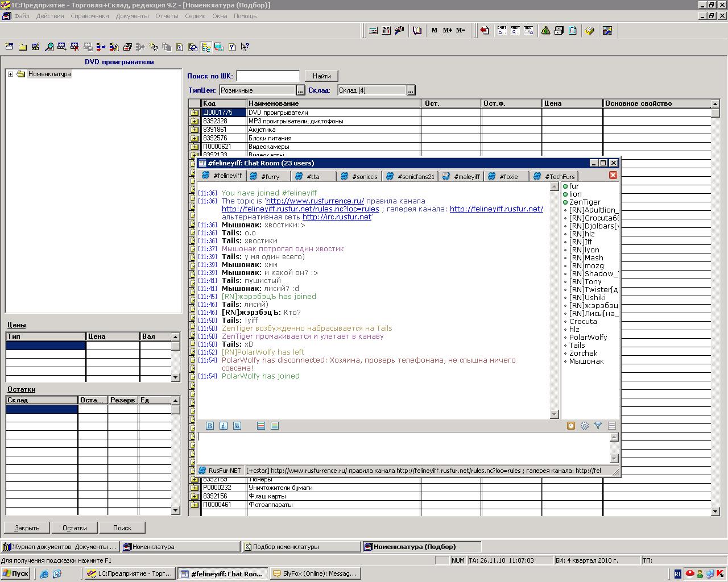Click the pointer-with-question context help icon
Image resolution: width=728 pixels, height=582 pixels.
click(245, 47)
